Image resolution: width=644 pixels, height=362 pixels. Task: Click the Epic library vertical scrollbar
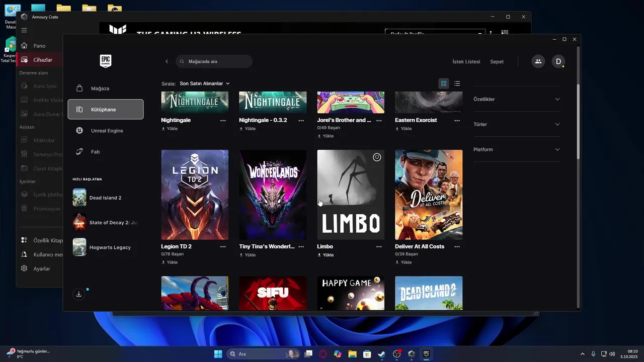(x=578, y=121)
